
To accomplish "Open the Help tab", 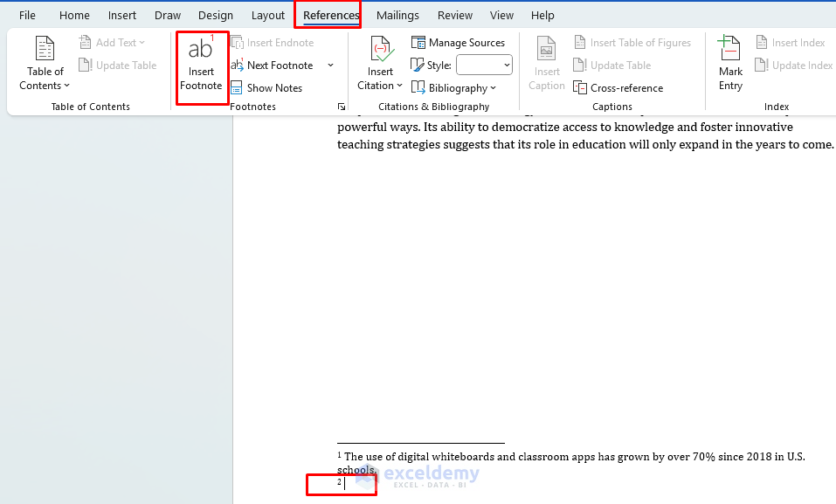I will pos(542,16).
